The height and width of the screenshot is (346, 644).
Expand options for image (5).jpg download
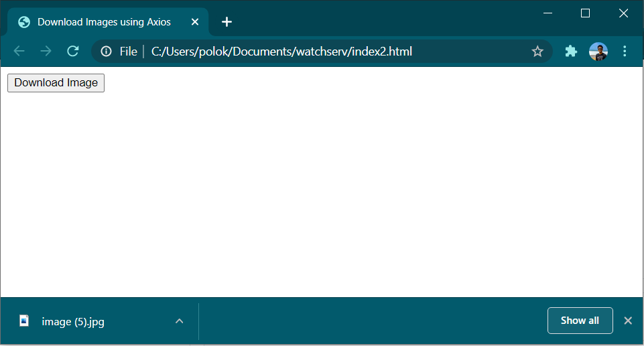179,321
